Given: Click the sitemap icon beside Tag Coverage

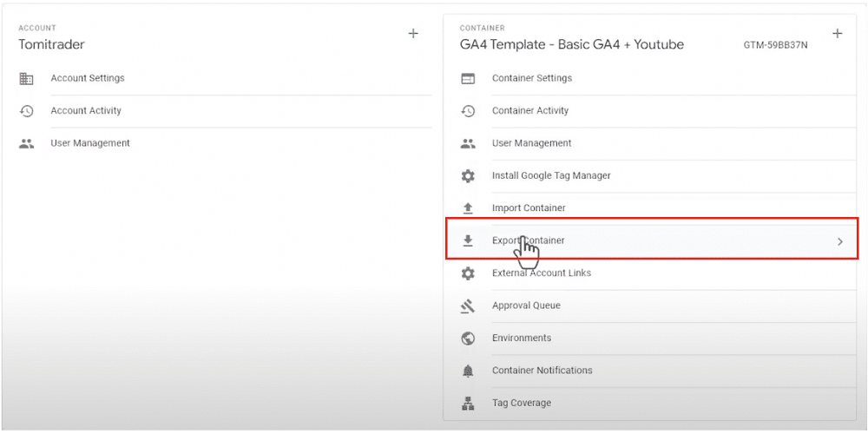Looking at the screenshot, I should 468,403.
